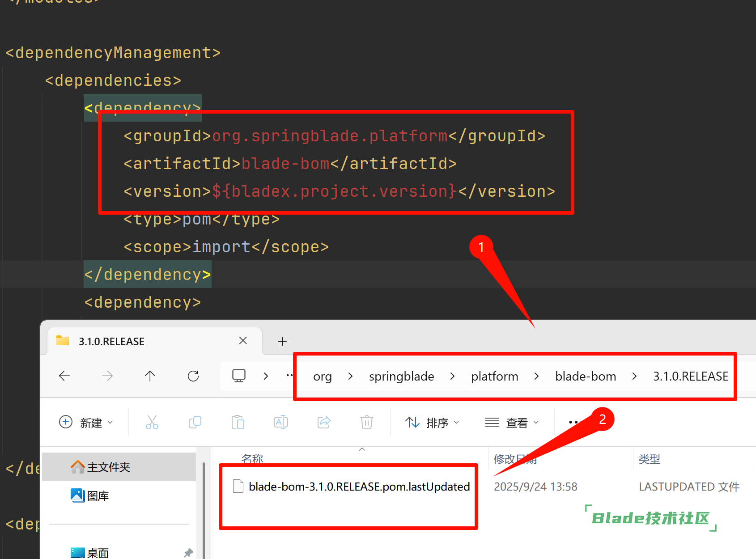Open the platform breadcrumb folder

coord(494,377)
